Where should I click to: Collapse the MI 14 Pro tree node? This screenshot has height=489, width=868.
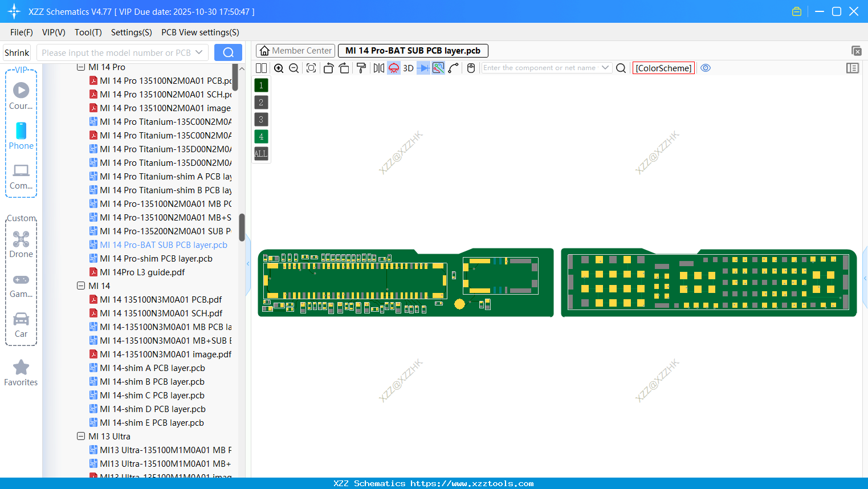(80, 67)
